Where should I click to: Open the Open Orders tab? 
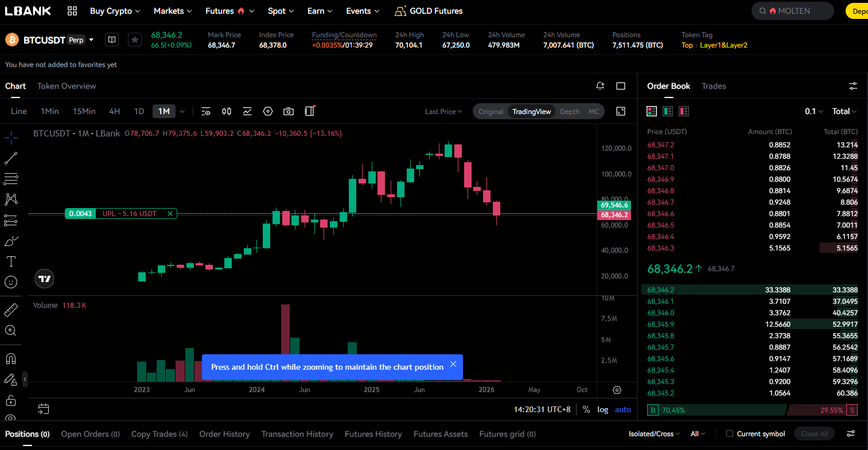[x=91, y=434]
